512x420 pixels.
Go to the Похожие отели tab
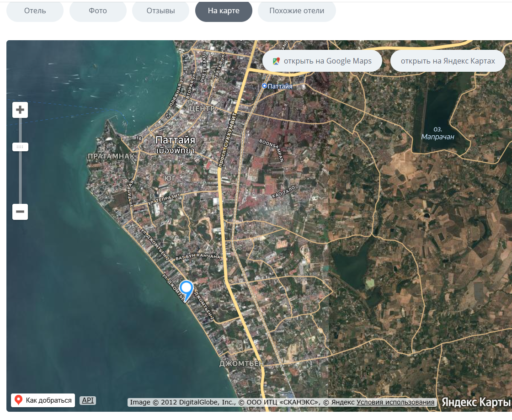[x=297, y=11]
